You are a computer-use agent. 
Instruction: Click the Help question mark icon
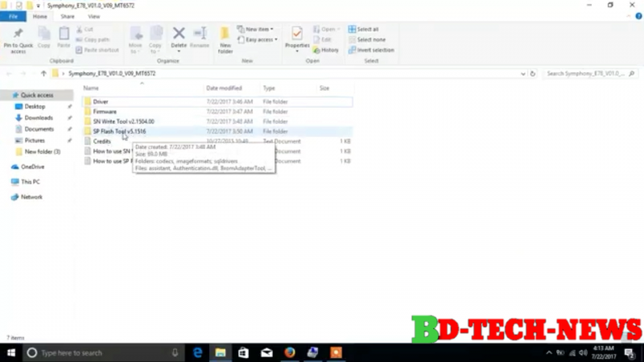coord(638,16)
